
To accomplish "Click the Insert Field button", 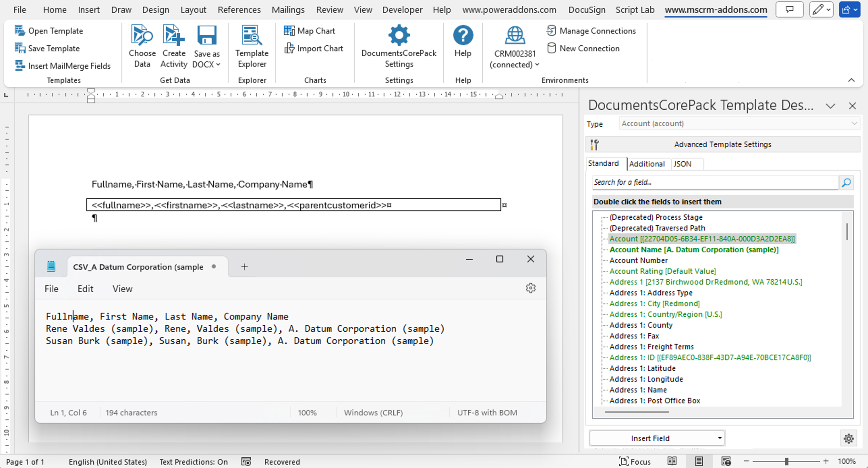I will coord(651,438).
